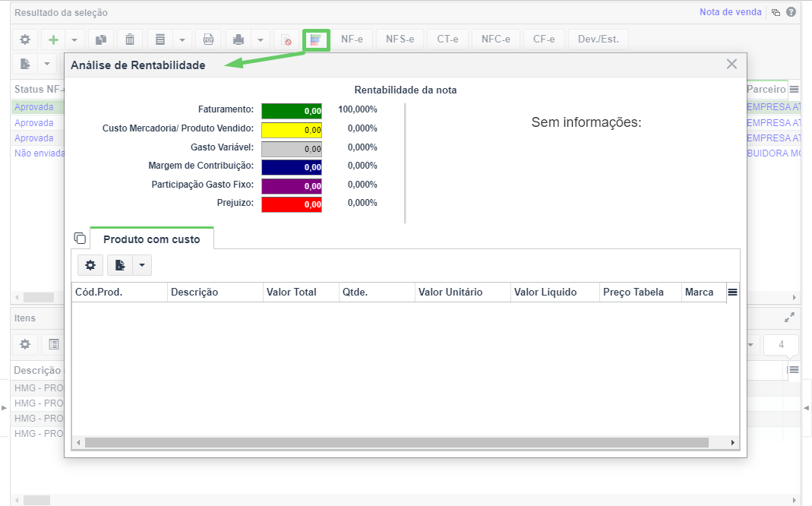
Task: Open settings gear in Resultado da seleção toolbar
Action: pos(25,40)
